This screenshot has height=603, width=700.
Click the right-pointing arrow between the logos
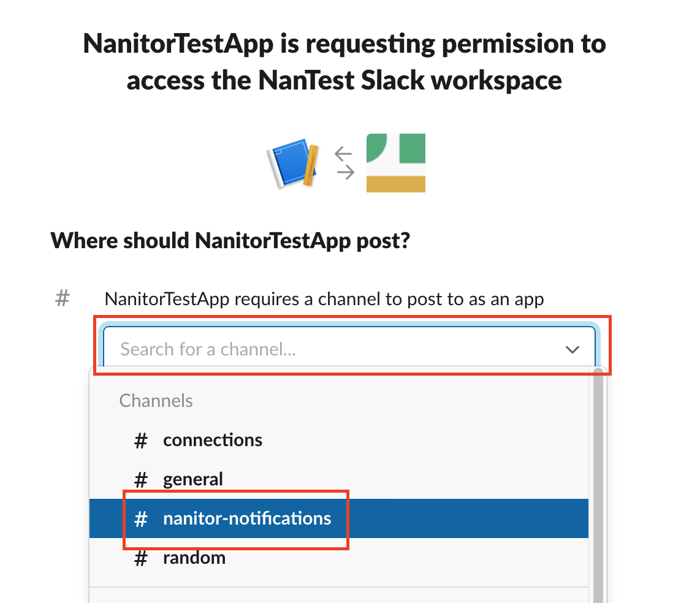pyautogui.click(x=346, y=173)
